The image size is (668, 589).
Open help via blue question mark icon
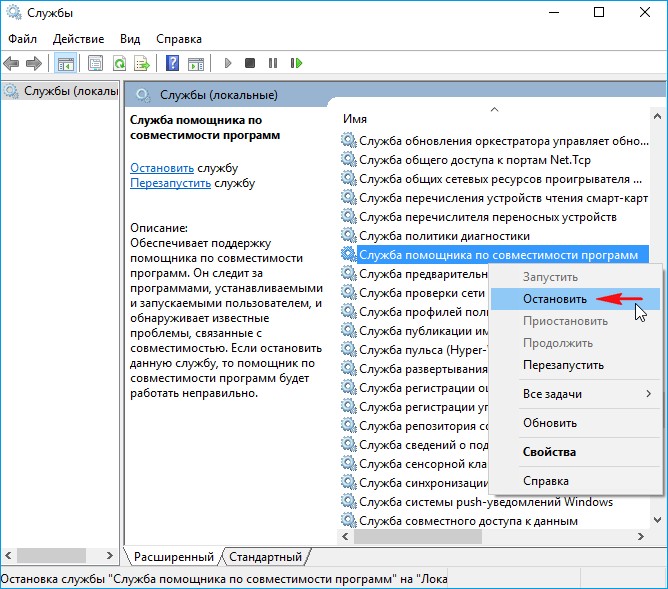point(172,63)
